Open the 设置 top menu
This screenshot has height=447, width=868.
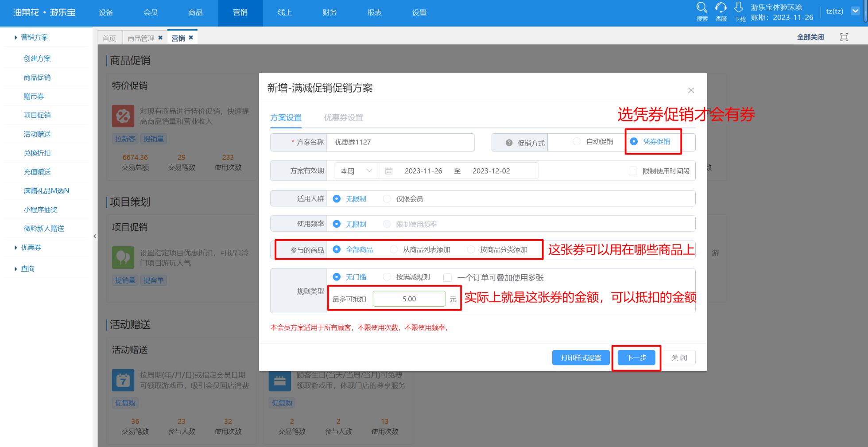[419, 13]
